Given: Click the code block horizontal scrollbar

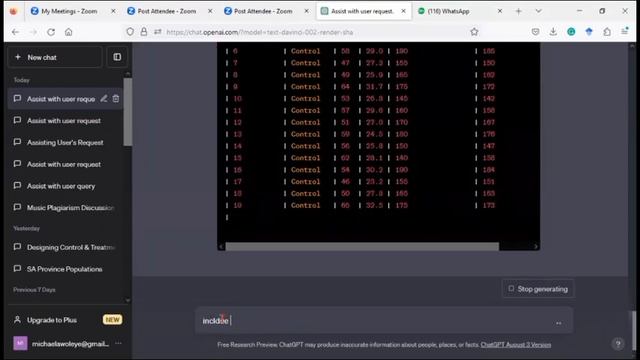Looking at the screenshot, I should [362, 247].
